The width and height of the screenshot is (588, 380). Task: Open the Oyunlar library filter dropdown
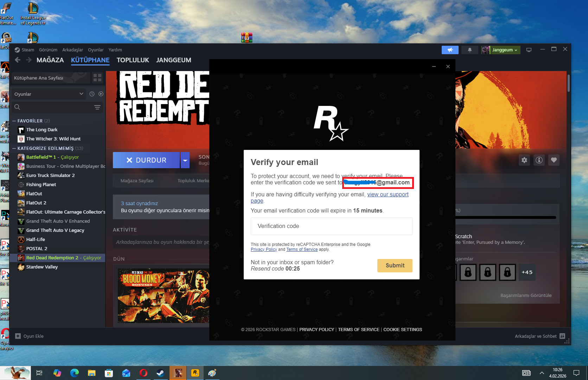(x=49, y=94)
